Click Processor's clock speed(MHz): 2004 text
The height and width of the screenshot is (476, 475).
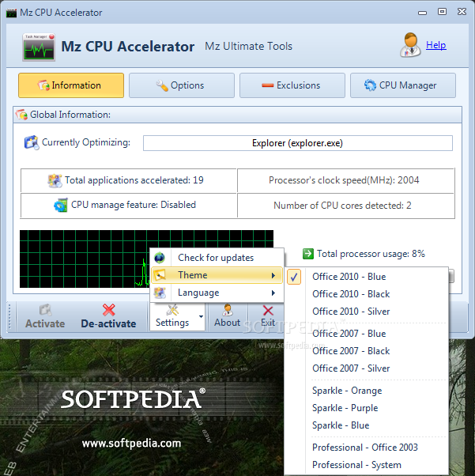pyautogui.click(x=344, y=180)
